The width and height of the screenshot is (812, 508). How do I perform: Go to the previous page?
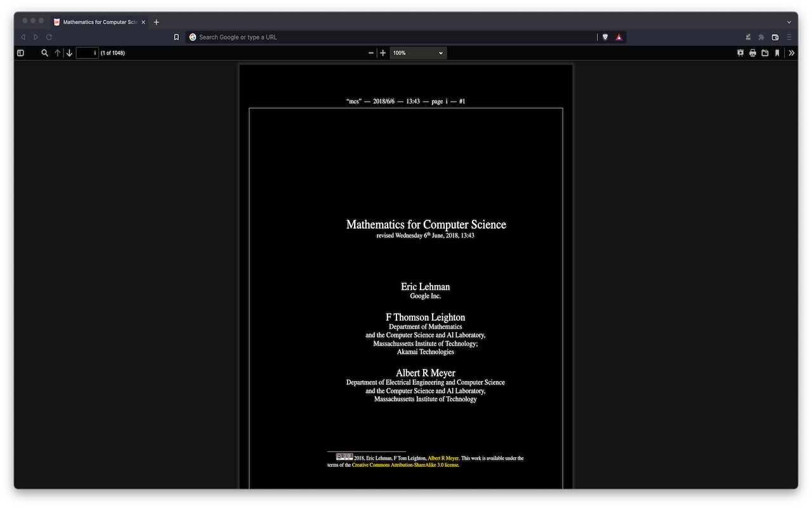point(57,53)
